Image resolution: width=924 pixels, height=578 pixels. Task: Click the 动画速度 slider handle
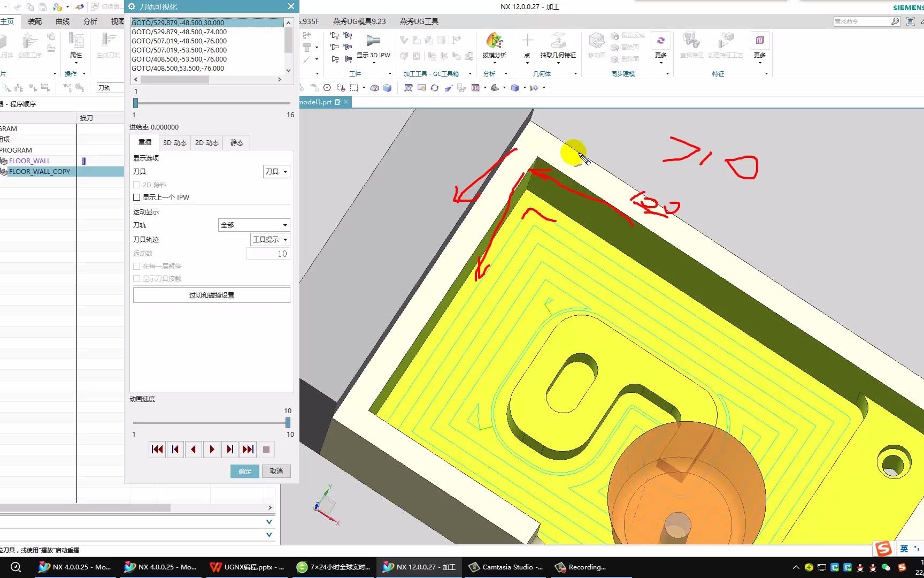(288, 423)
